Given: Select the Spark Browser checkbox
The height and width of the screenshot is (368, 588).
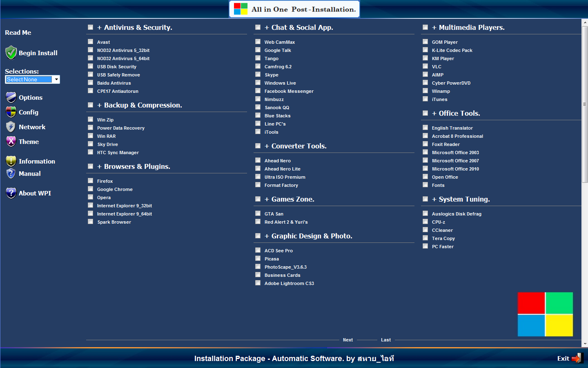Looking at the screenshot, I should [x=91, y=222].
